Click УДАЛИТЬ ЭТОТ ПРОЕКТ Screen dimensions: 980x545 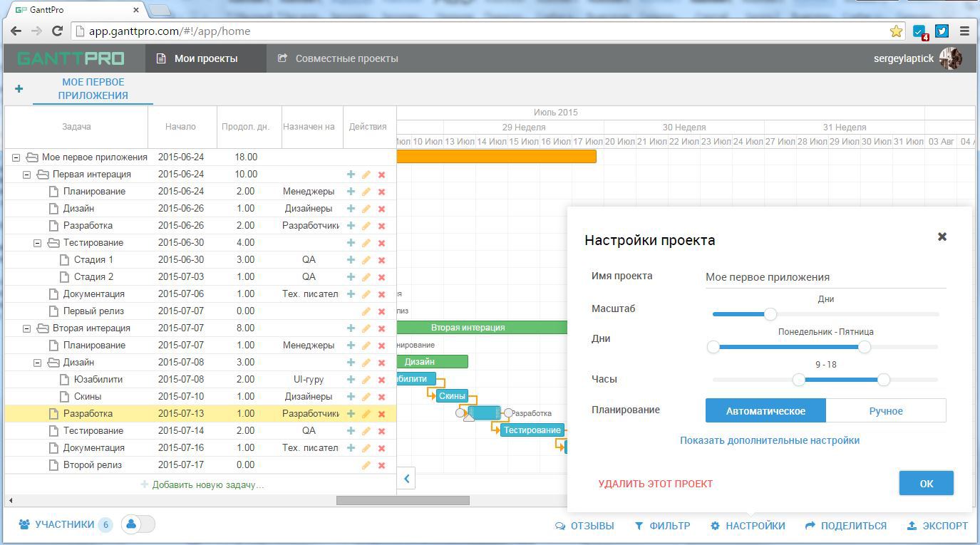tap(656, 484)
